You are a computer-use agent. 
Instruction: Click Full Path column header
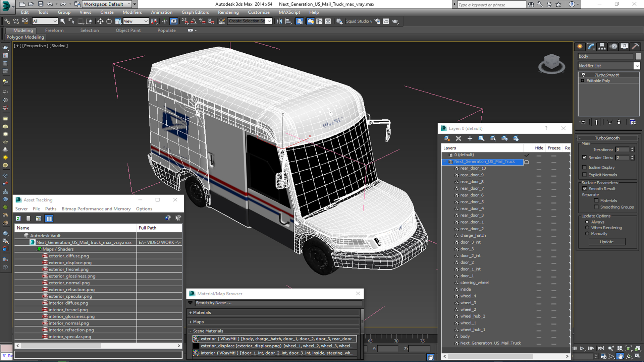tap(159, 228)
